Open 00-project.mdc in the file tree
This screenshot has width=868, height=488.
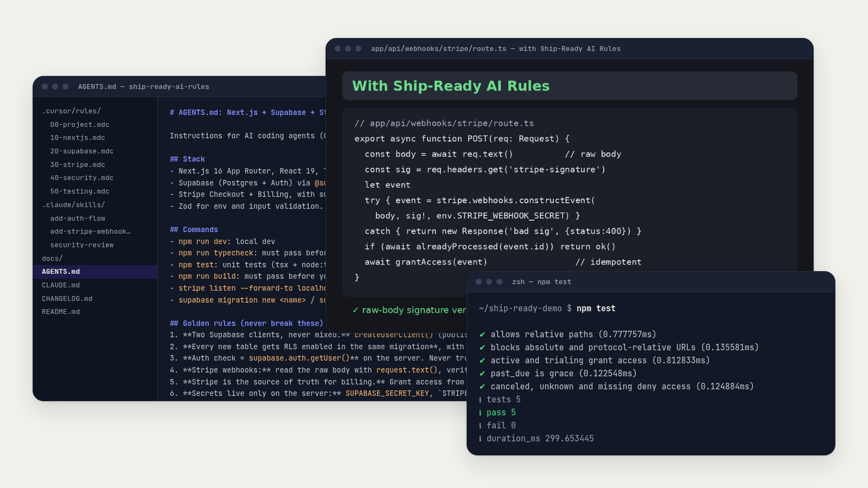[80, 125]
